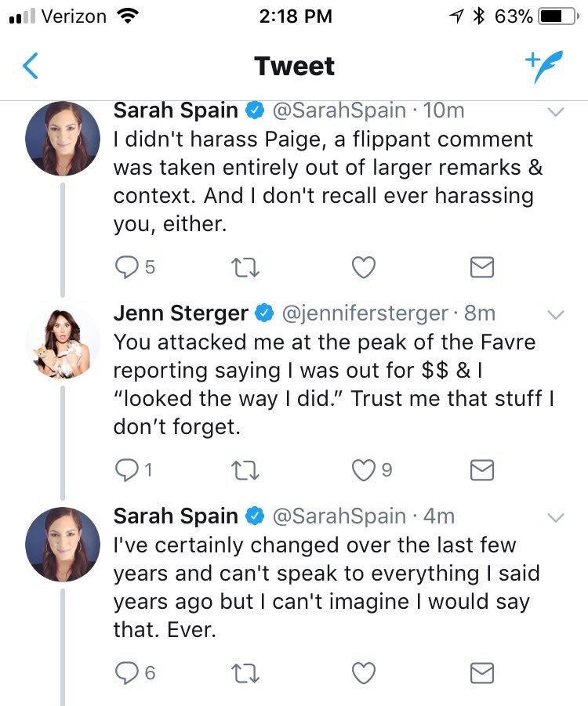Image resolution: width=588 pixels, height=706 pixels.
Task: Like Sarah Spain's 4m tweet
Action: [x=361, y=672]
